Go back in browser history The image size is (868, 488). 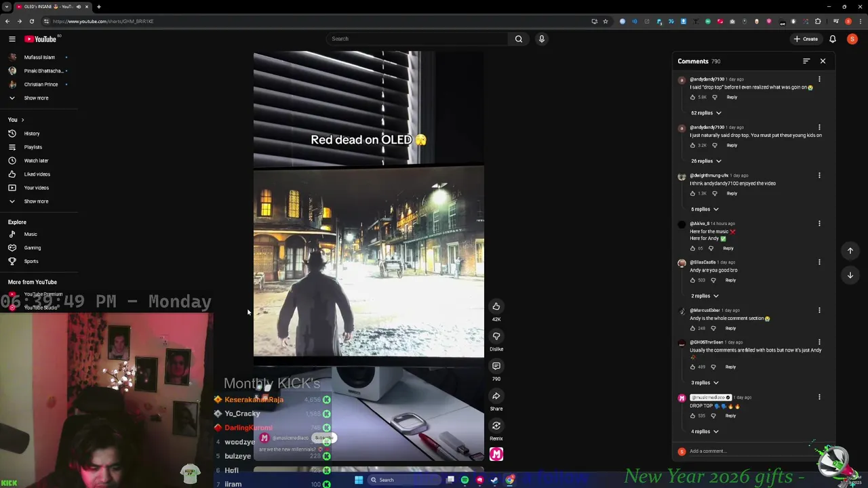click(7, 21)
